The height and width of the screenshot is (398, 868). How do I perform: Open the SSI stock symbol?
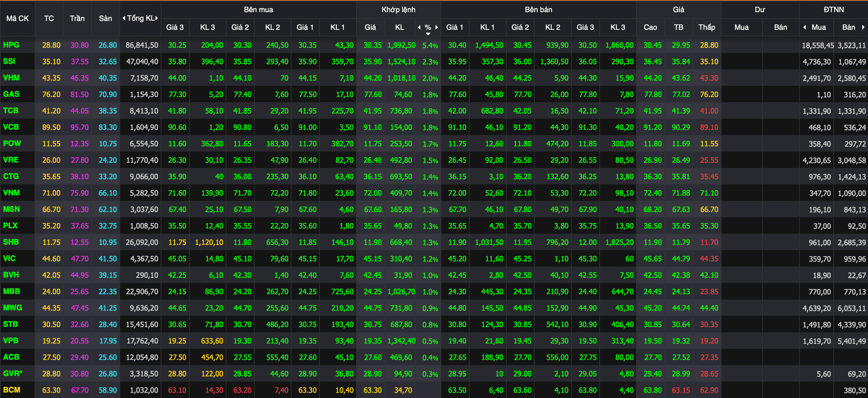9,61
